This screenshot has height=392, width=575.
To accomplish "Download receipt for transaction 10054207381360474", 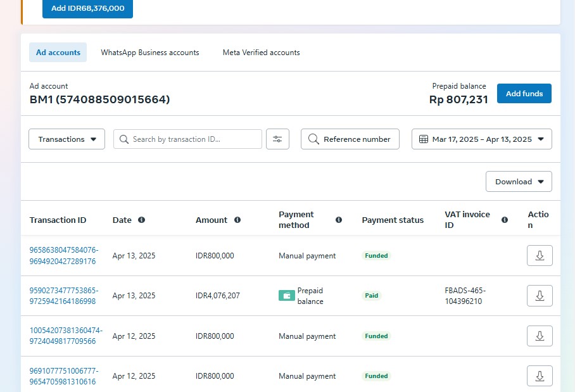I will pyautogui.click(x=540, y=336).
